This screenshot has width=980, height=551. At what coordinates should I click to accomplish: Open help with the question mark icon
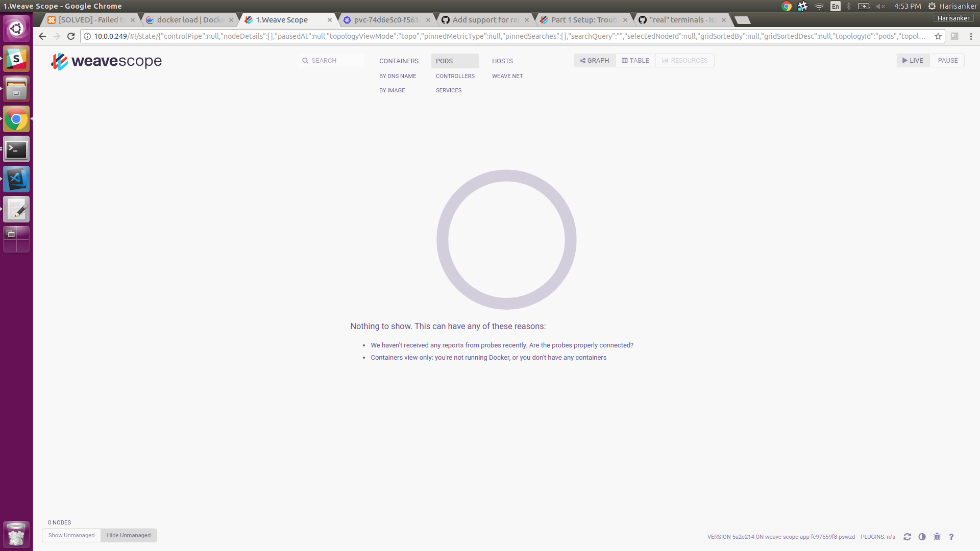(x=952, y=537)
